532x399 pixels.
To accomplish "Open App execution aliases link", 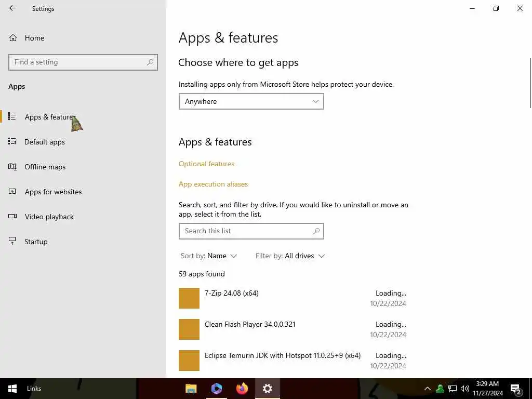I will [x=213, y=184].
